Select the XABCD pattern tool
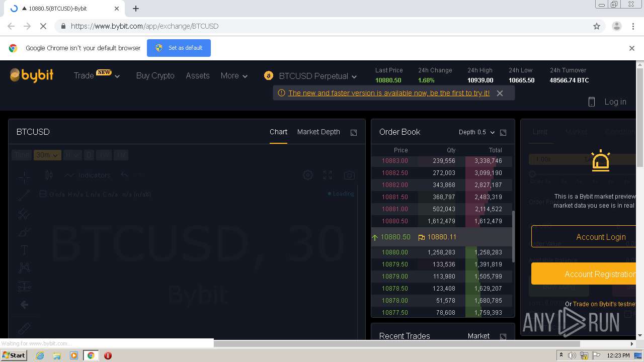 [x=24, y=268]
